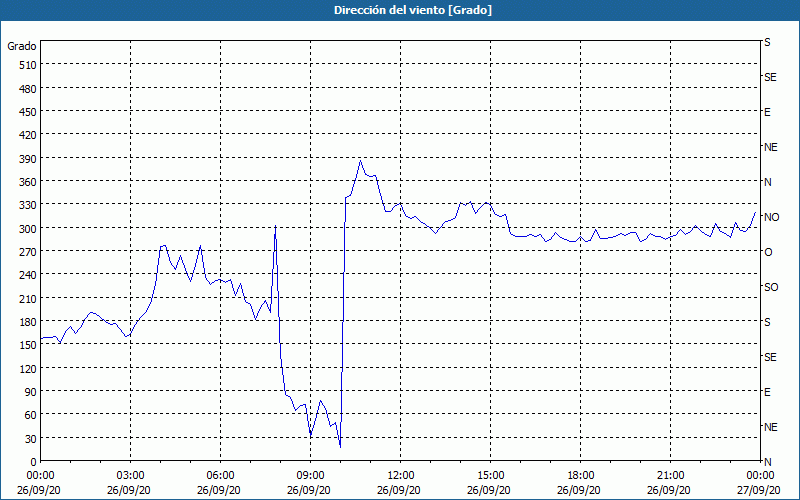Click the 09:00 time label on x-axis

click(x=310, y=476)
